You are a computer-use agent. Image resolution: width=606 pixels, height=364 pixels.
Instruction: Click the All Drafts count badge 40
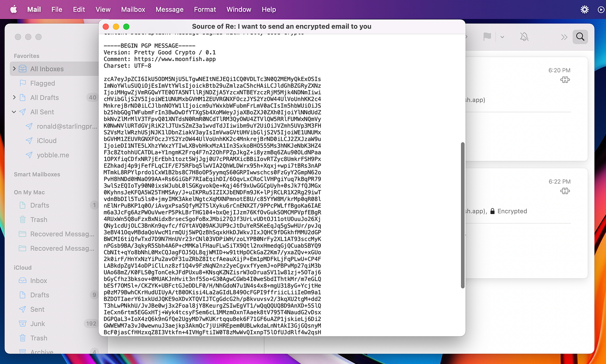pyautogui.click(x=92, y=98)
